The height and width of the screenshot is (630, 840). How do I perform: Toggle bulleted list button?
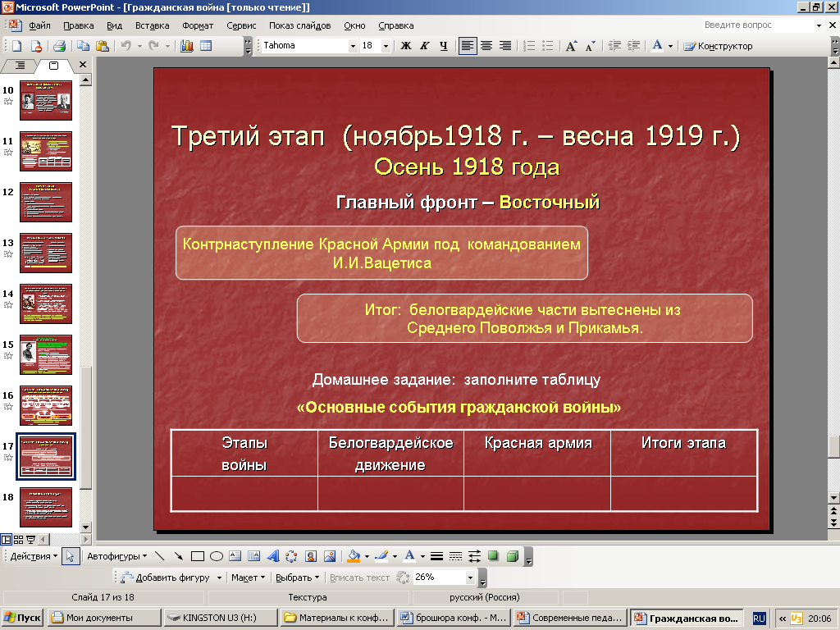tap(547, 46)
